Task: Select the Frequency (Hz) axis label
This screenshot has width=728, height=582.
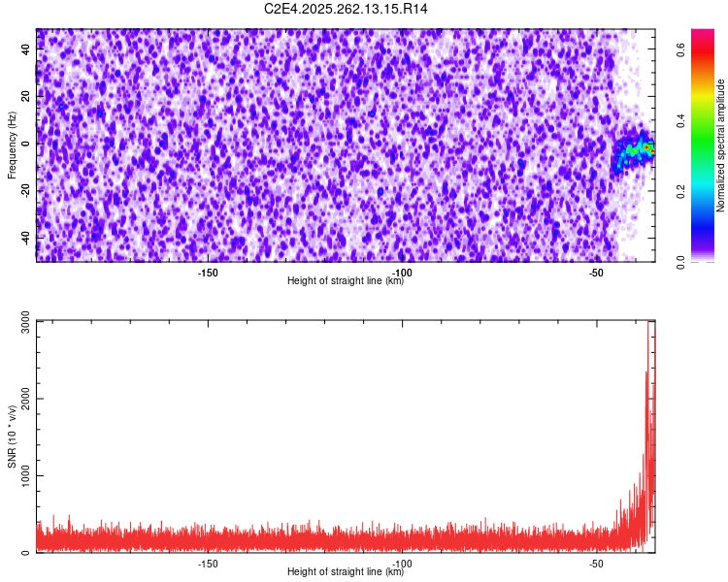Action: pyautogui.click(x=13, y=145)
